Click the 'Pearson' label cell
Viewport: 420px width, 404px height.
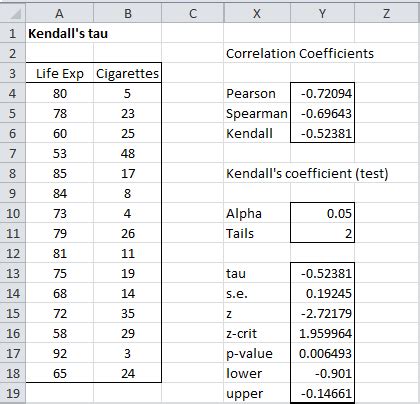pyautogui.click(x=257, y=93)
